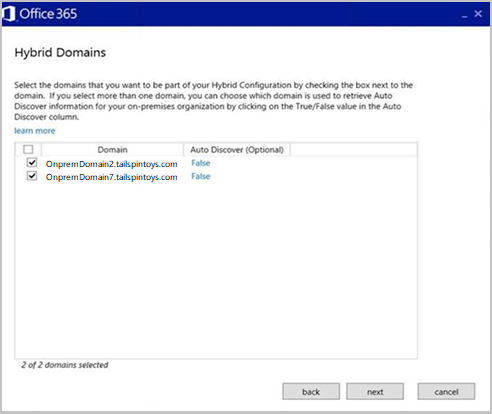Click the cancel button
Viewport: 492px width, 414px height.
pos(446,391)
